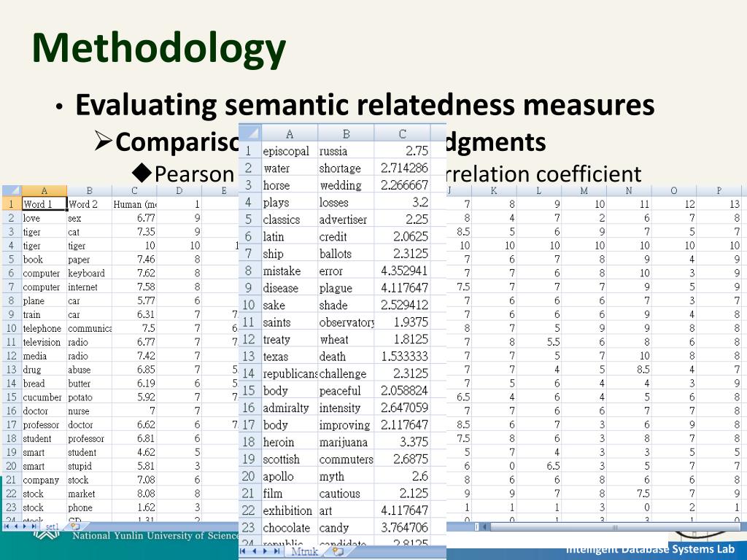
Task: Click the cell containing 'ballots'
Action: (347, 253)
